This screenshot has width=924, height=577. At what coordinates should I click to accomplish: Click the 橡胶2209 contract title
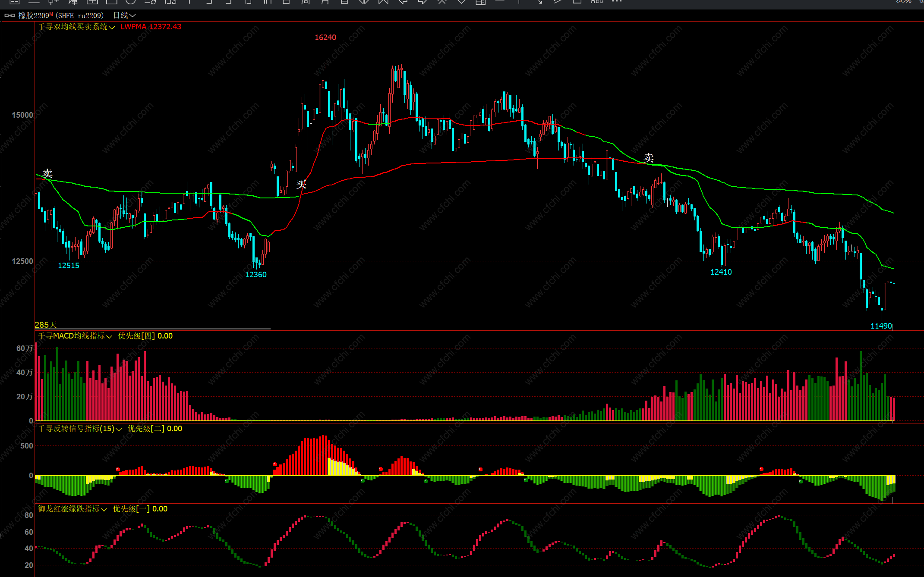34,16
